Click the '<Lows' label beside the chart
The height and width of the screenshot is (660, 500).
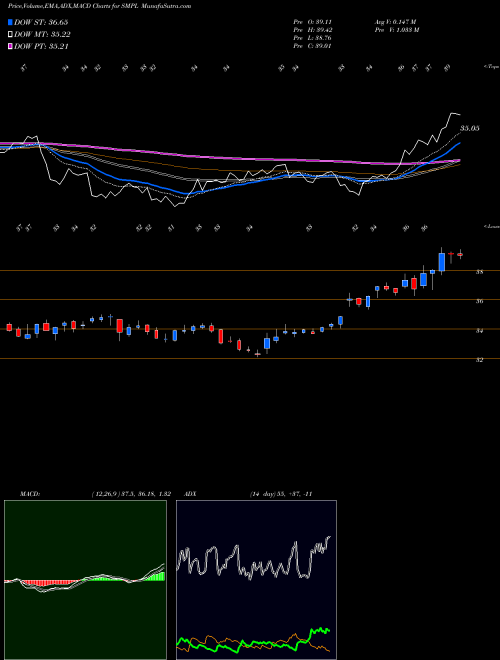491,226
